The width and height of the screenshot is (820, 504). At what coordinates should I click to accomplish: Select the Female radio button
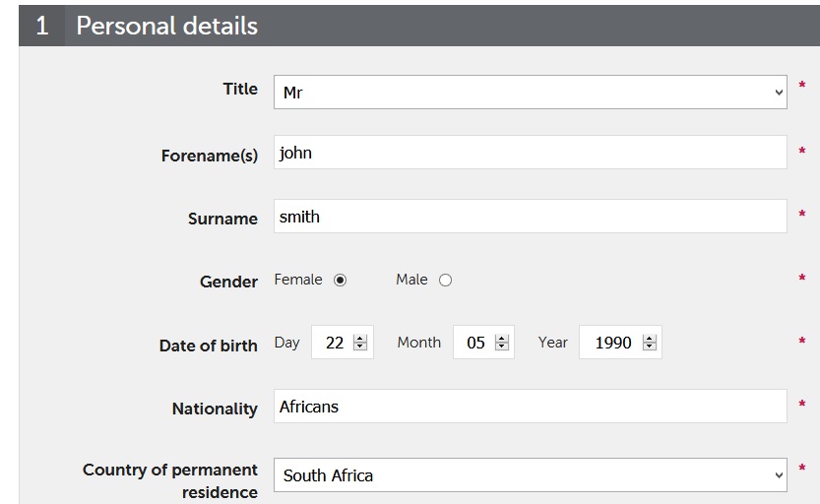[x=341, y=281]
